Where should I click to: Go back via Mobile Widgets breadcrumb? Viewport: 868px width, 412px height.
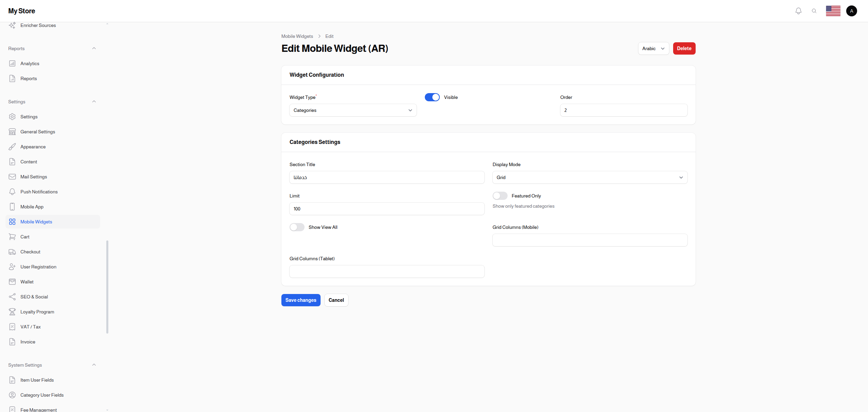click(297, 36)
